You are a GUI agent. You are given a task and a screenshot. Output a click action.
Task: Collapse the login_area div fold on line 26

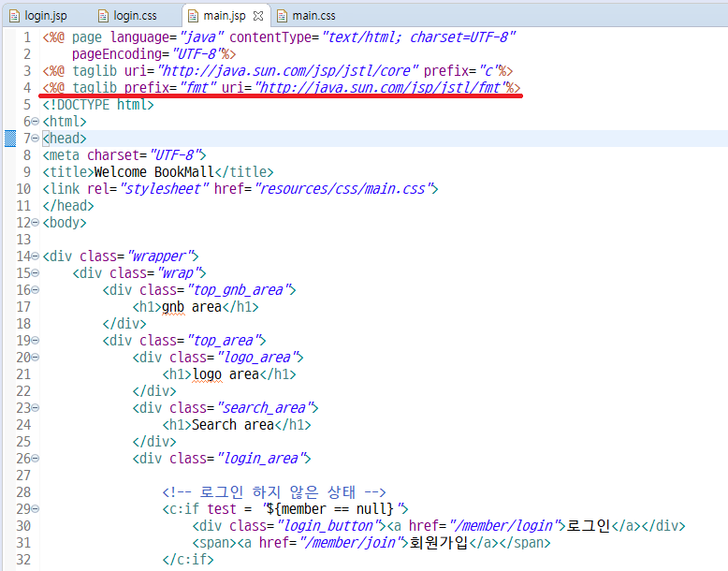coord(36,459)
